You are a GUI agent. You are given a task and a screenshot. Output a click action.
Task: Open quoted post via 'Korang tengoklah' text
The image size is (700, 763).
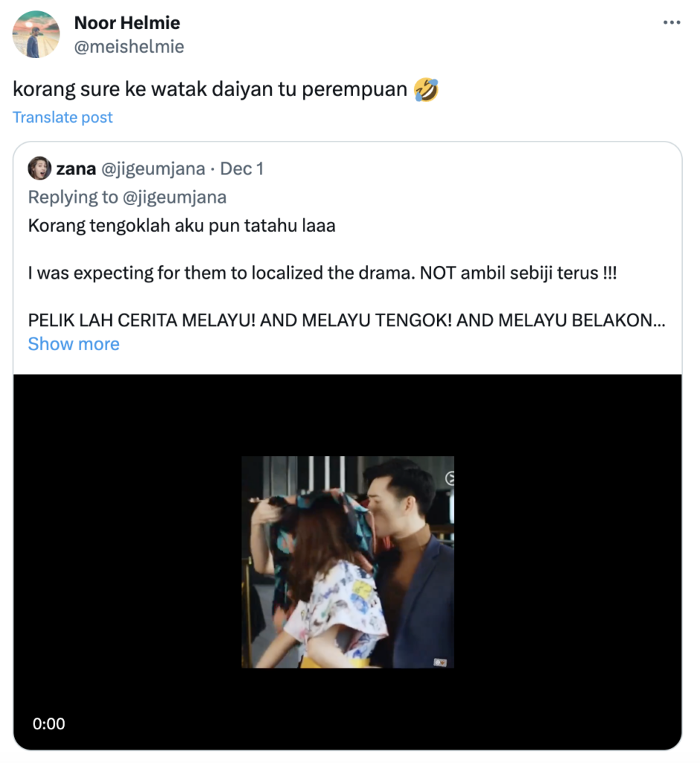[182, 225]
